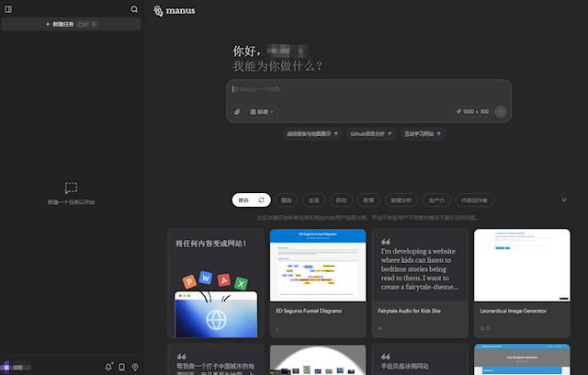Image resolution: width=588 pixels, height=375 pixels.
Task: Click the location pin icon in sidebar footer
Action: click(x=135, y=367)
